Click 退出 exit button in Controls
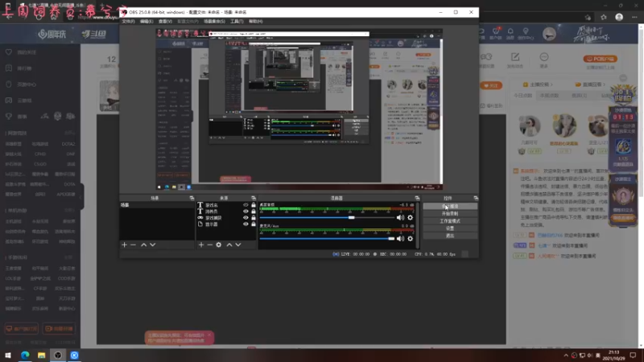 (x=450, y=236)
